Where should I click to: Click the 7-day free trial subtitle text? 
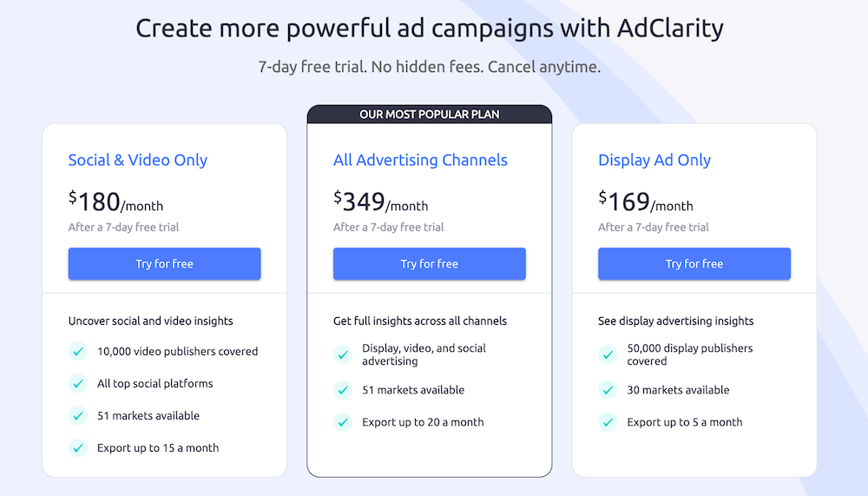pos(430,66)
